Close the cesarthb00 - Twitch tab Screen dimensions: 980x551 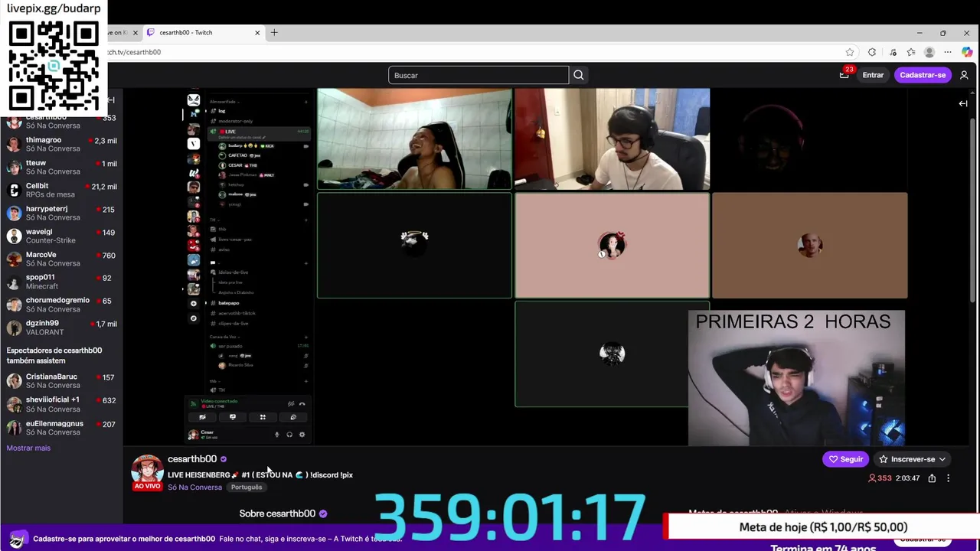pyautogui.click(x=257, y=33)
